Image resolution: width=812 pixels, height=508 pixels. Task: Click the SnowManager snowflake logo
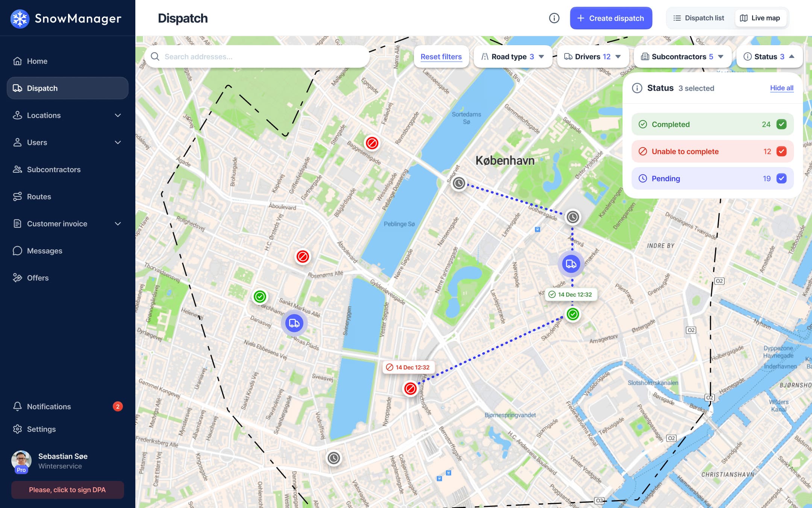click(x=20, y=18)
